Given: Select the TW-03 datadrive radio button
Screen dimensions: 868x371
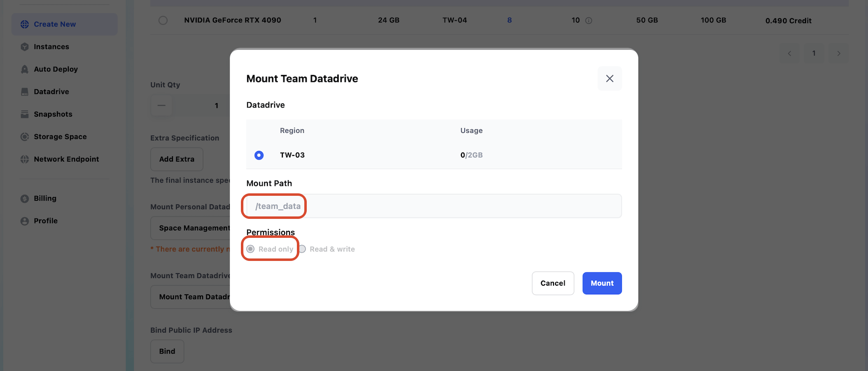Looking at the screenshot, I should (x=259, y=155).
